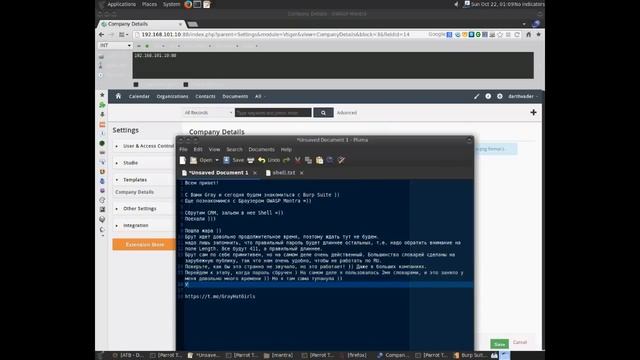
Task: Click the HackBar URL text area
Action: pos(333,65)
